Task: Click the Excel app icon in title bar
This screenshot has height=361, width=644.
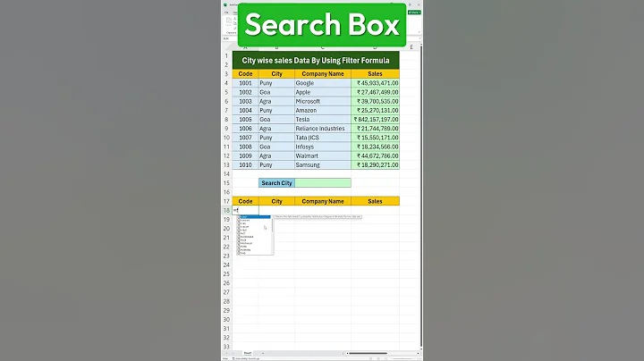Action: (225, 5)
